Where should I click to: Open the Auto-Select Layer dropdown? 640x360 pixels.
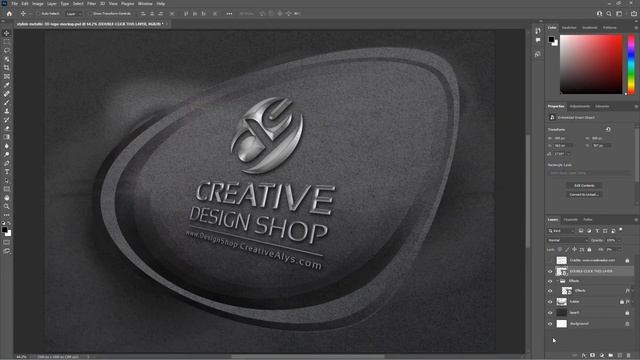coord(73,13)
